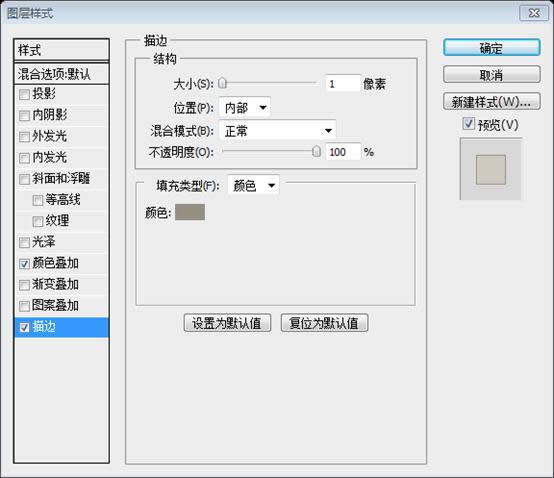554x478 pixels.
Task: Expand the 混合模式(B) blend mode dropdown
Action: pyautogui.click(x=277, y=131)
